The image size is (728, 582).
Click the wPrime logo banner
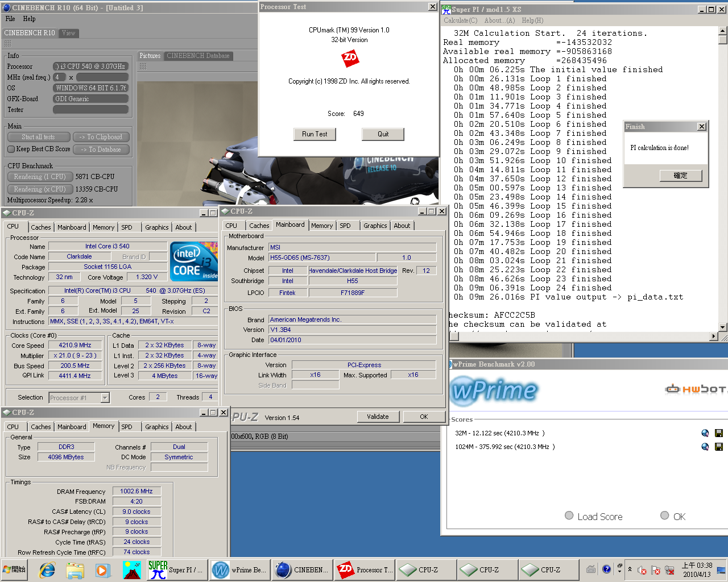[494, 390]
